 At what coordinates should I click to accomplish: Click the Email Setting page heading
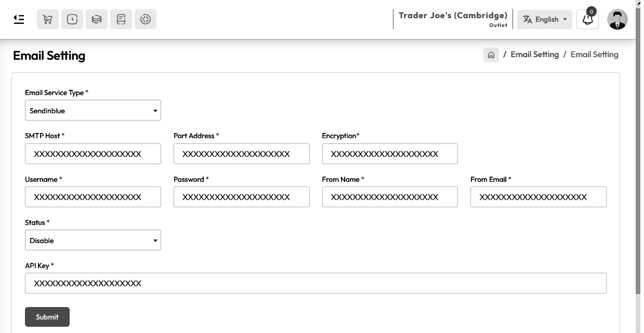(49, 56)
